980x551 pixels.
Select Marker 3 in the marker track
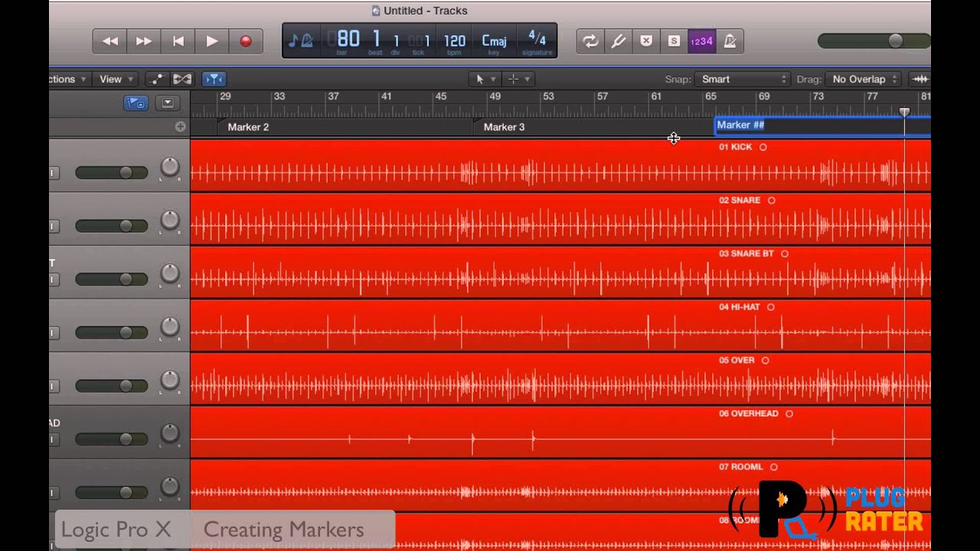504,127
